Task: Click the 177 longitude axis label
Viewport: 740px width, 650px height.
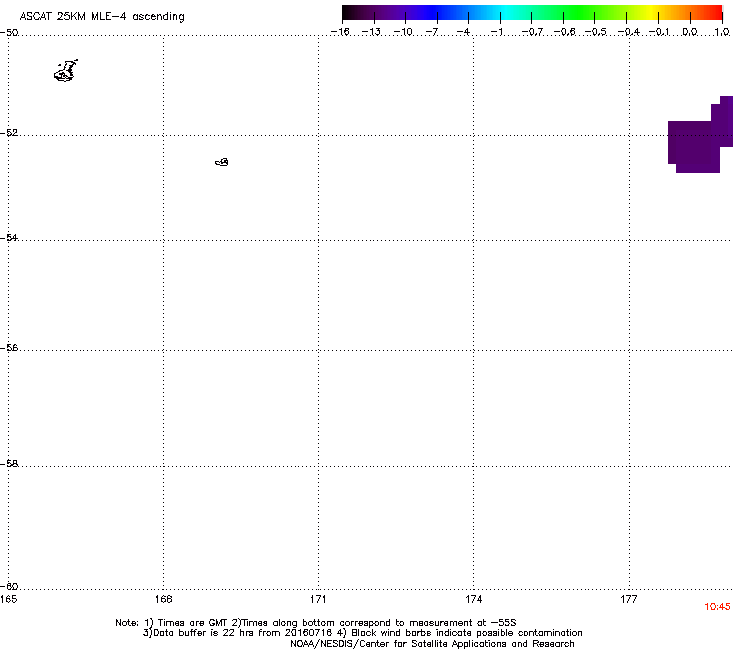Action: click(x=629, y=599)
